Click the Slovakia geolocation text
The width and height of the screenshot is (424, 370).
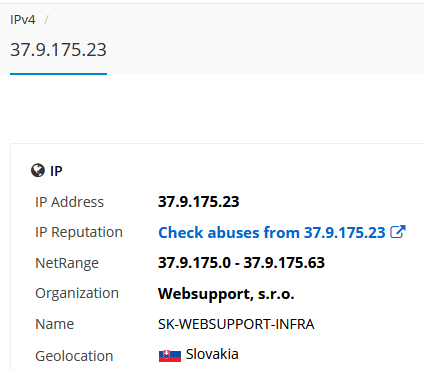(x=212, y=354)
